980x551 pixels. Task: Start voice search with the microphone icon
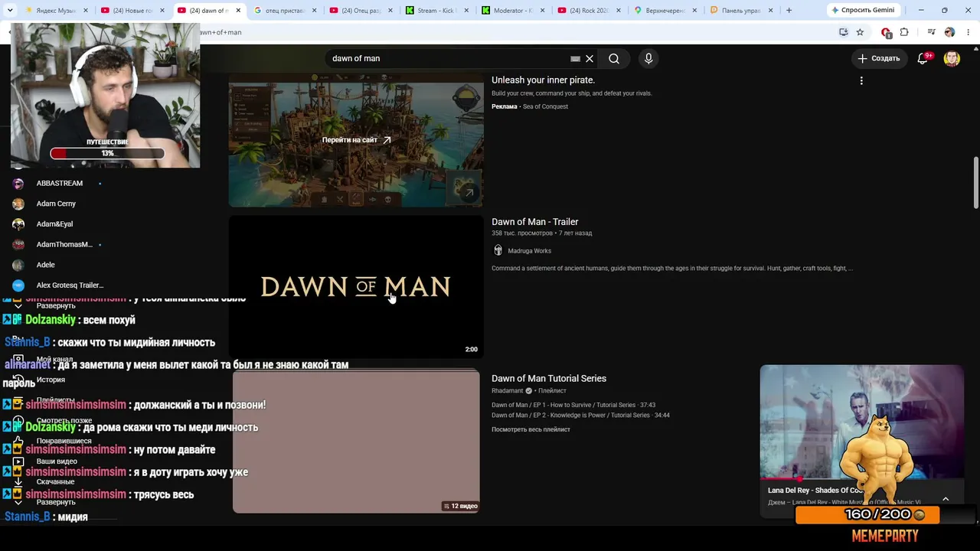click(648, 58)
